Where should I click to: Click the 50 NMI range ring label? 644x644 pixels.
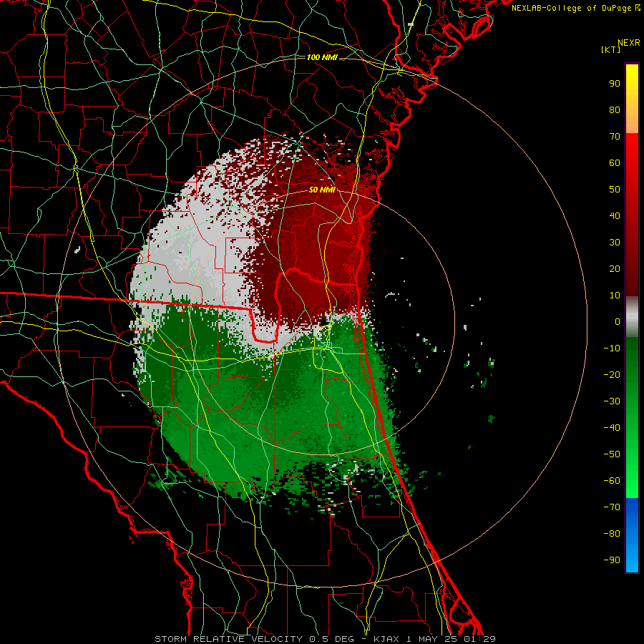click(321, 190)
